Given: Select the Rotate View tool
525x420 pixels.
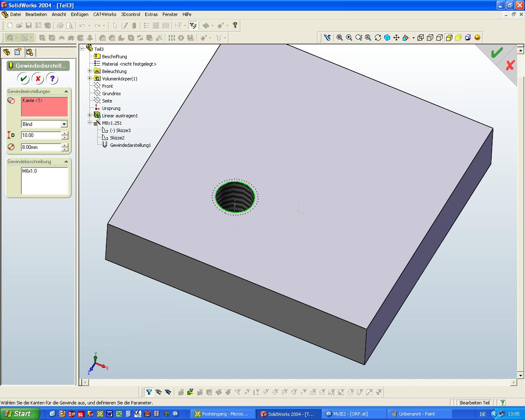Looking at the screenshot, I should 378,38.
